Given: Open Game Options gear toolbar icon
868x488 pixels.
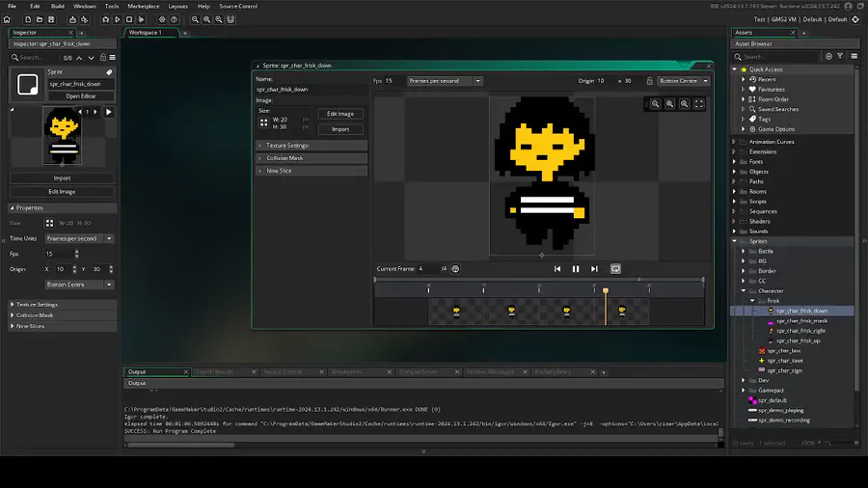Looking at the screenshot, I should coord(162,19).
